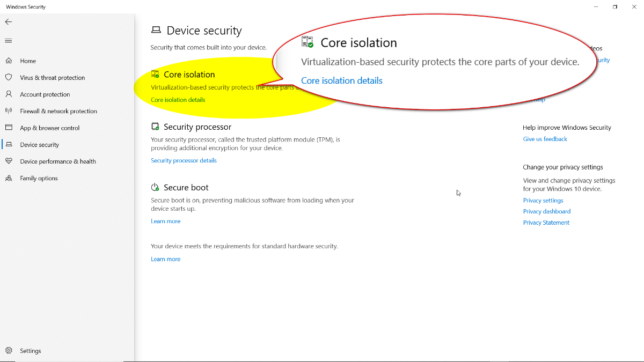Open the Settings gear icon

pos(9,351)
